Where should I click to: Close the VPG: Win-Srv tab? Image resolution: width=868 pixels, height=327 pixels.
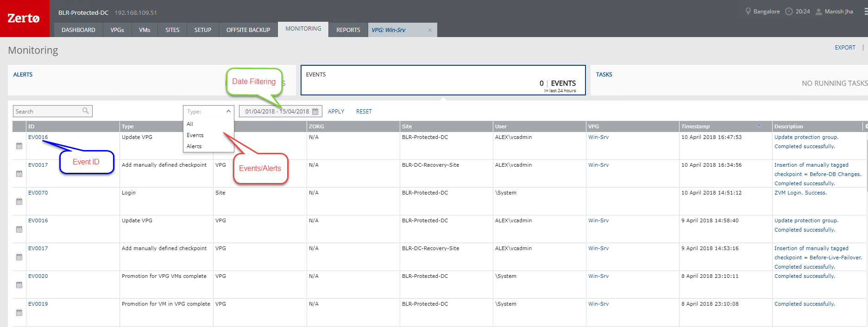coord(430,30)
